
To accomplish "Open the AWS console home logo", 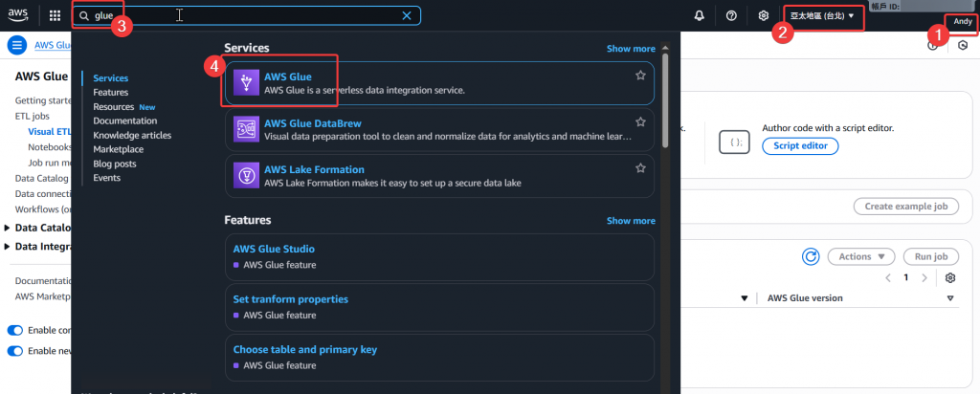I will click(18, 15).
